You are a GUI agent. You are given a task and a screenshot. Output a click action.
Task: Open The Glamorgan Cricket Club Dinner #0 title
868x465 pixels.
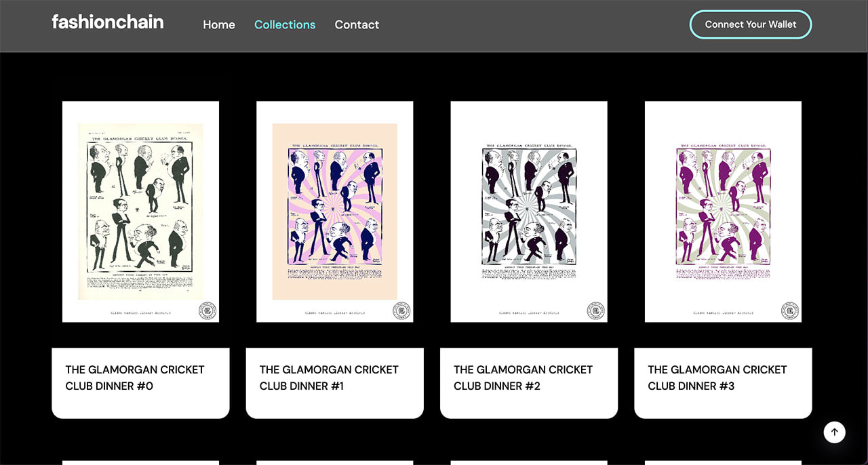pyautogui.click(x=135, y=378)
